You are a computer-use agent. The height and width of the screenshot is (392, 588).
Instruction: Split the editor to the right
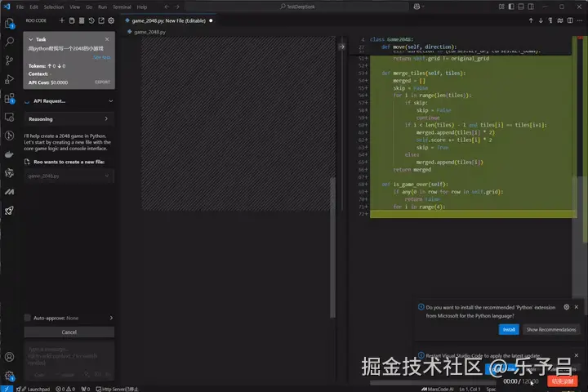(570, 20)
